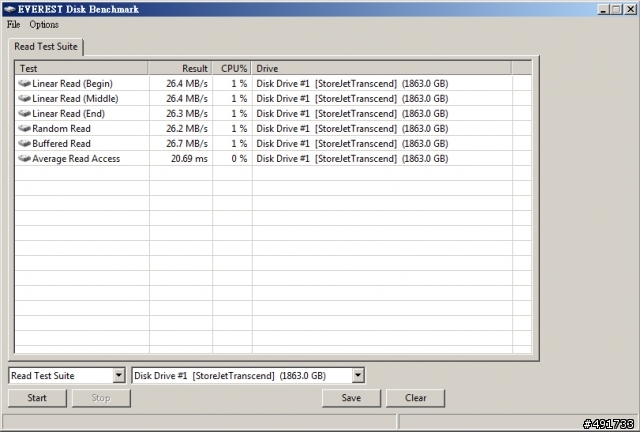Click the disk icon beside Random Read

click(x=24, y=129)
